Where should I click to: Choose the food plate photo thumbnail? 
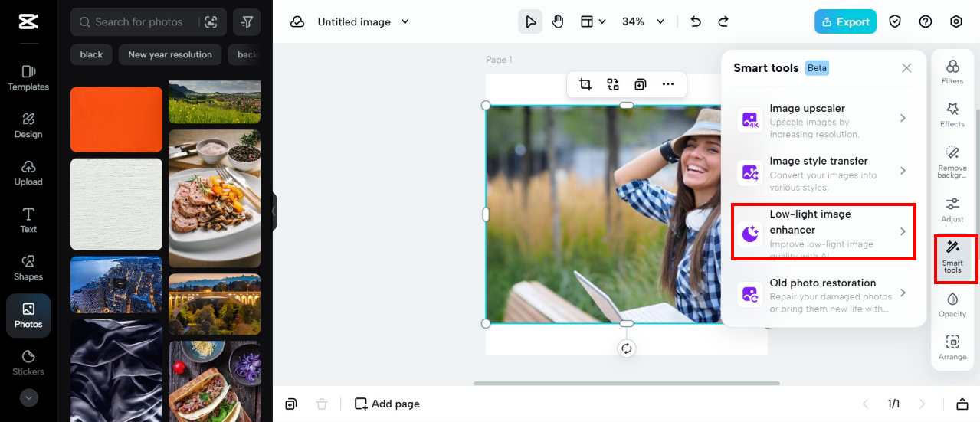click(215, 198)
